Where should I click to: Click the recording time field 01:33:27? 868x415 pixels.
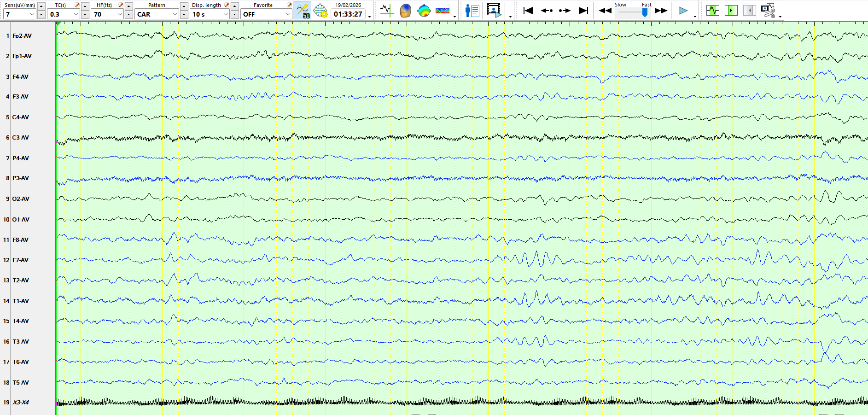point(348,14)
